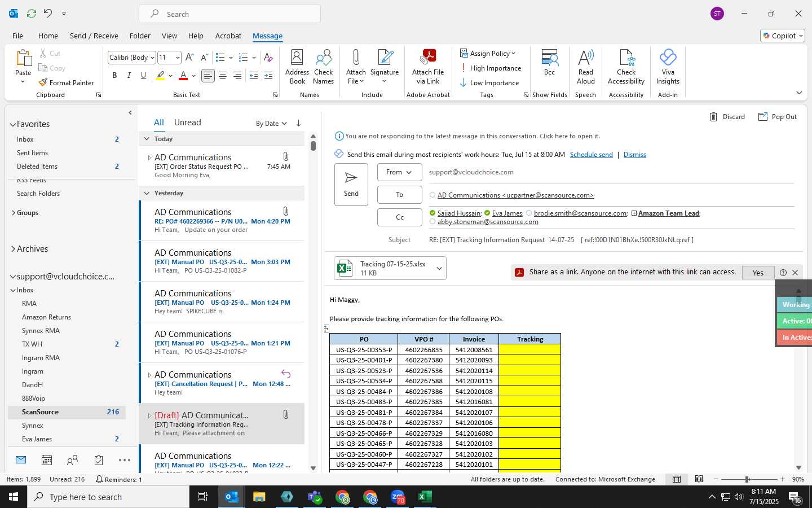This screenshot has width=812, height=508.
Task: Mark message as High Importance
Action: tap(491, 68)
